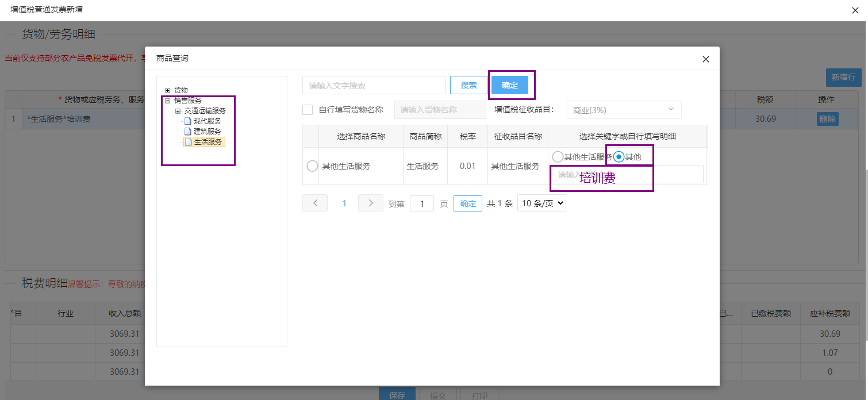Go to next page arrow

371,203
